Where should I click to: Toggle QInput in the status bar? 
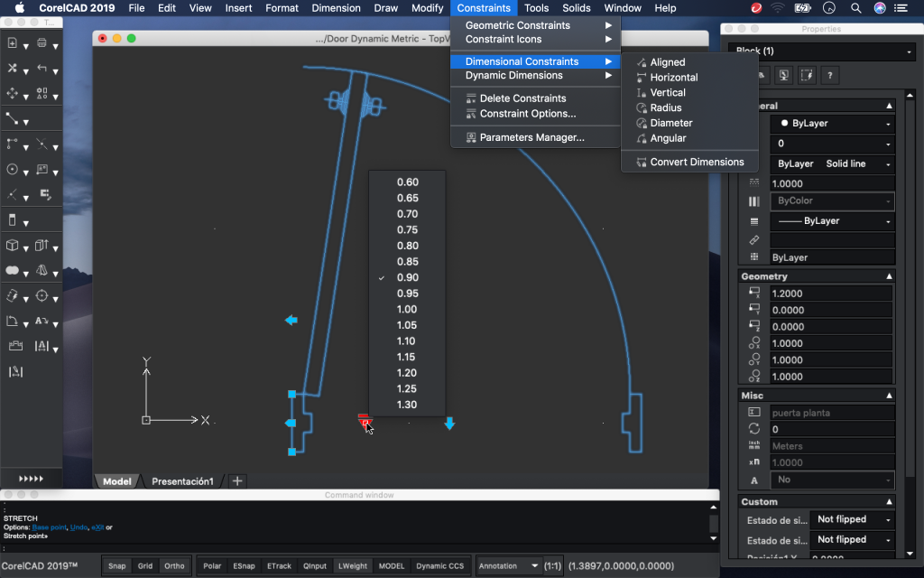point(315,565)
